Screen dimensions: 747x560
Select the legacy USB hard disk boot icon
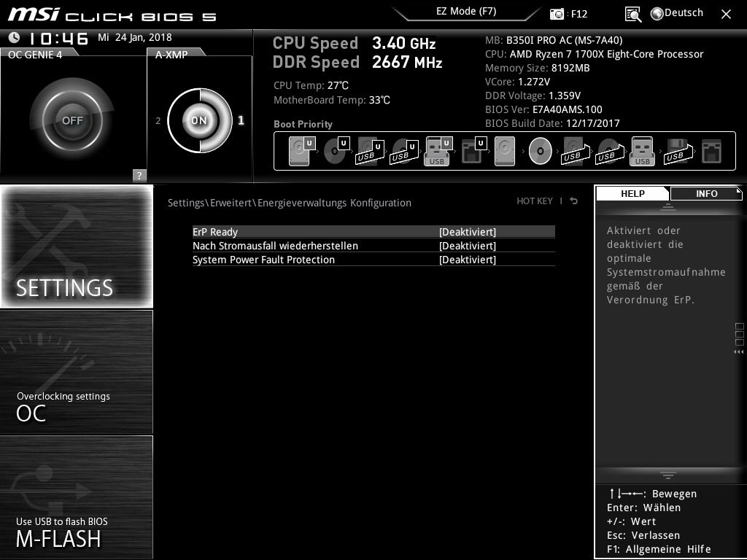(576, 151)
